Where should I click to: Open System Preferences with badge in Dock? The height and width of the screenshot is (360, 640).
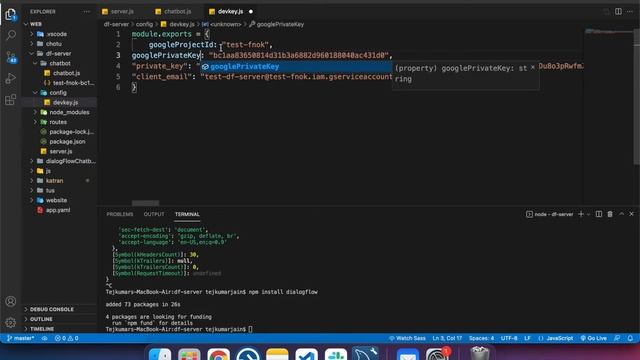click(x=437, y=354)
